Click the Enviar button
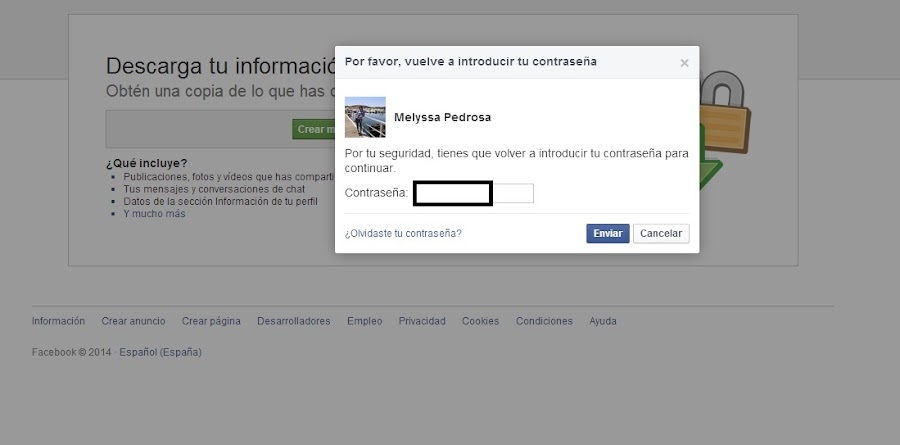Screen dimensions: 900x445 click(x=608, y=233)
